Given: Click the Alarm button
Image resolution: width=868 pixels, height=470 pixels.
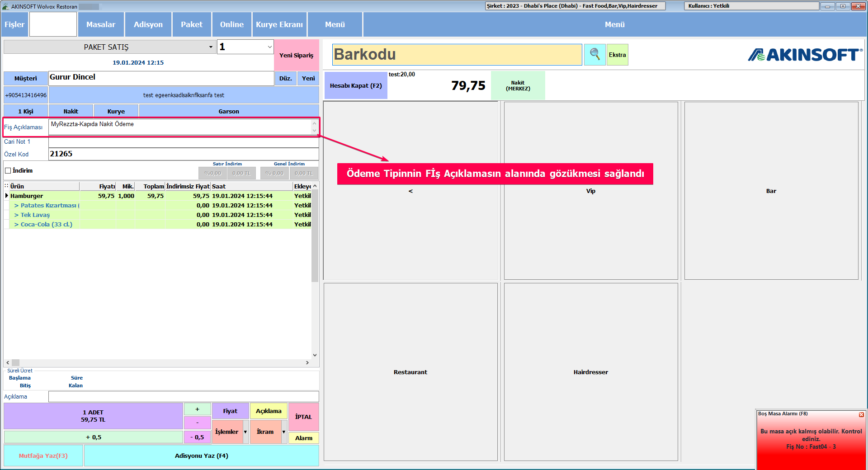Looking at the screenshot, I should [x=303, y=438].
